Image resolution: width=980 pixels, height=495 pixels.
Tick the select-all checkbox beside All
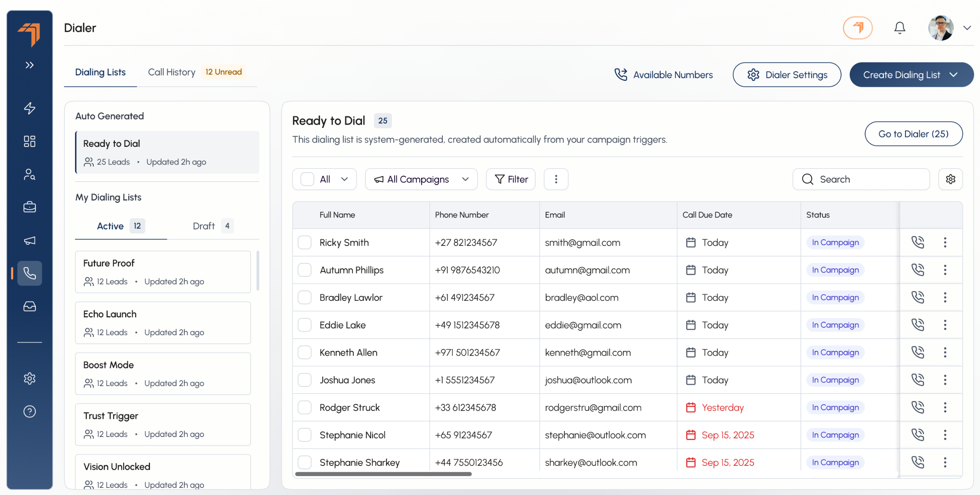tap(307, 179)
